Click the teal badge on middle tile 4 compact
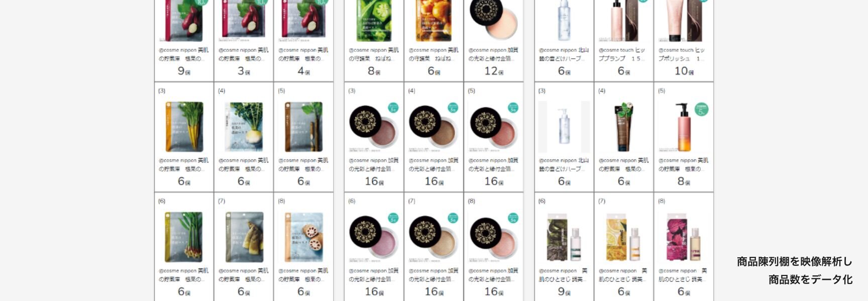 click(453, 108)
